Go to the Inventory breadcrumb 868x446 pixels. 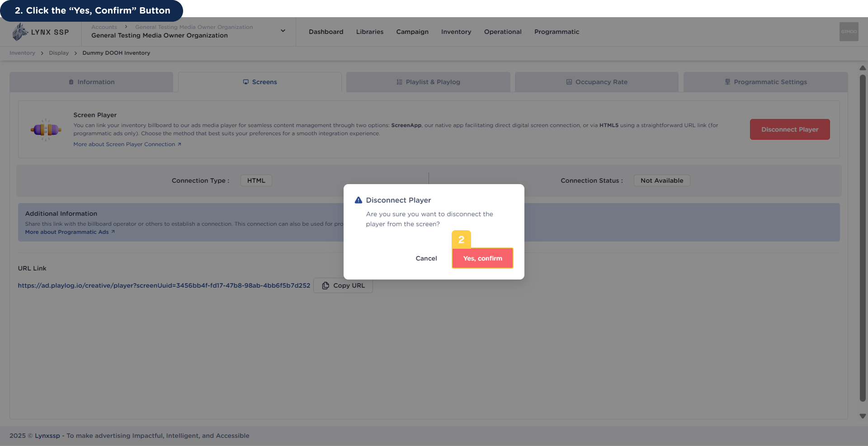tap(22, 53)
